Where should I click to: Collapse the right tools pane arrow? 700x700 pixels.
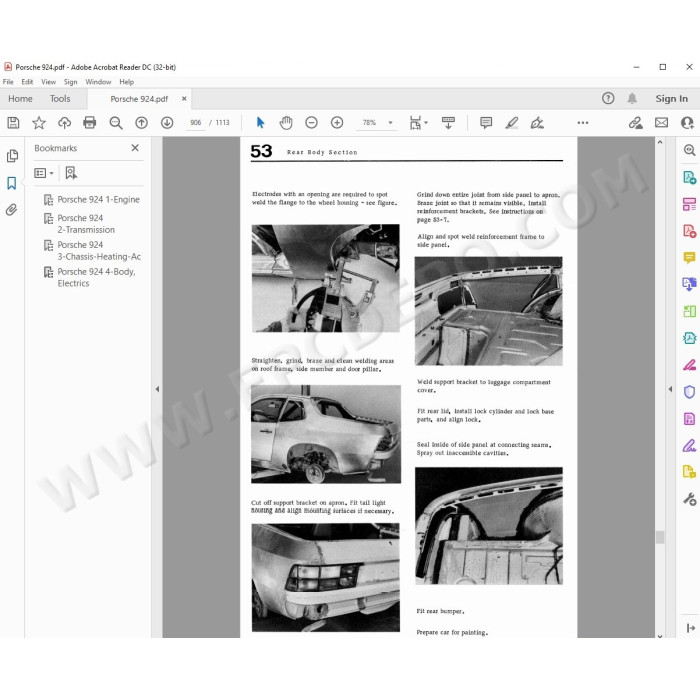(670, 389)
